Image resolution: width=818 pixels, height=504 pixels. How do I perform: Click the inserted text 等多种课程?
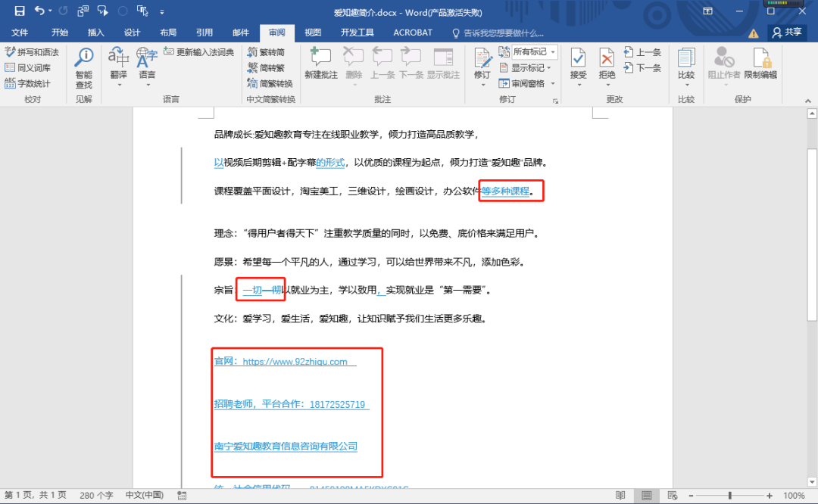pyautogui.click(x=505, y=191)
